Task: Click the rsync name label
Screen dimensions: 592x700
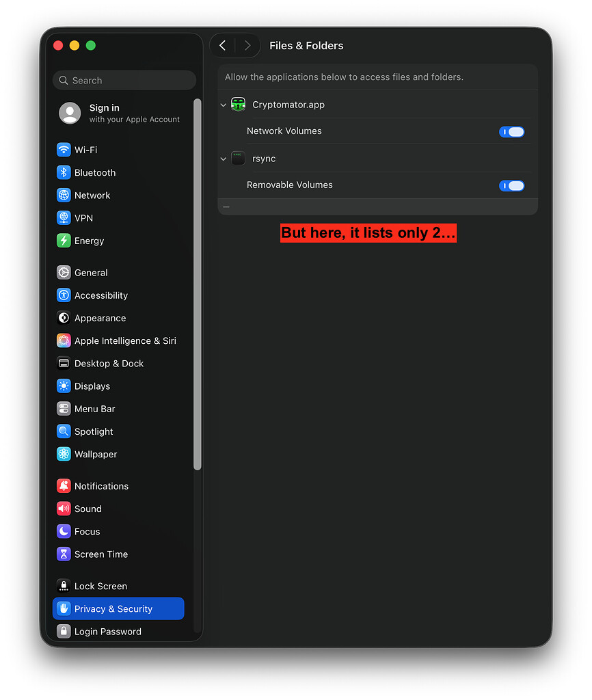Action: [x=264, y=159]
